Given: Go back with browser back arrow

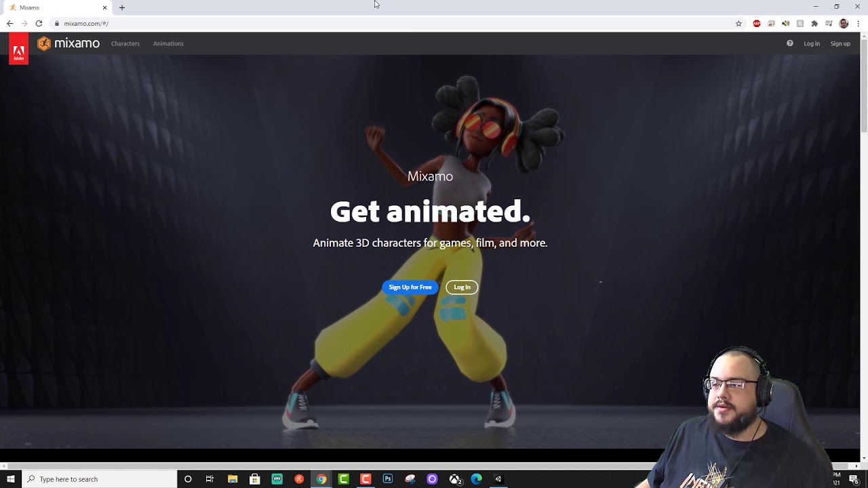Looking at the screenshot, I should click(x=9, y=23).
